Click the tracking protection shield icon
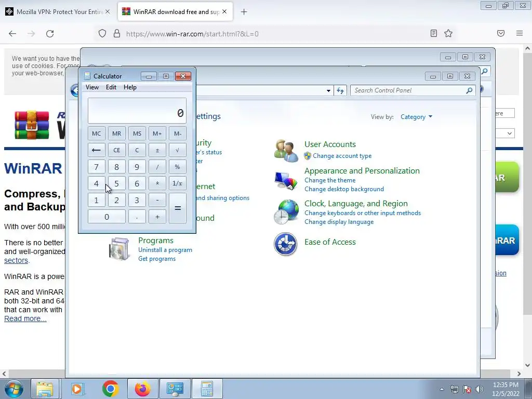The image size is (532, 399). (102, 34)
